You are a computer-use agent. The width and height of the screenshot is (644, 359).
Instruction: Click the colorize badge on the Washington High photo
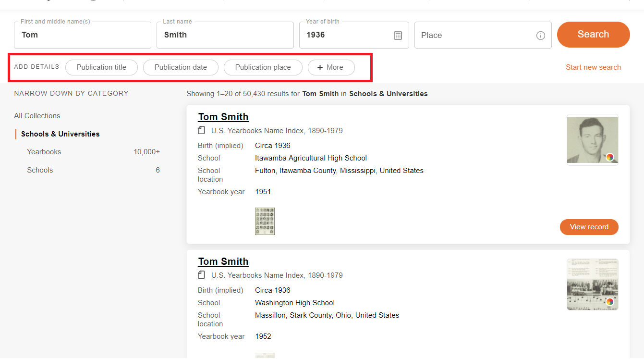point(609,302)
